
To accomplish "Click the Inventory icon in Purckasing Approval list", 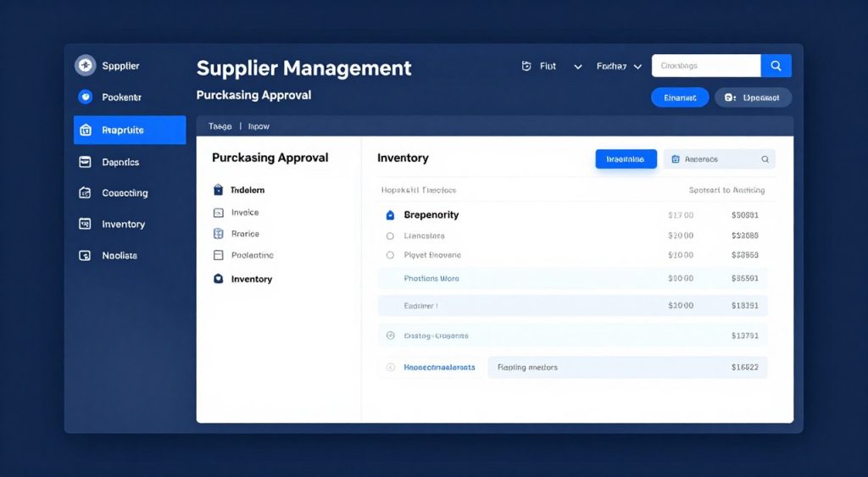I will coord(218,279).
